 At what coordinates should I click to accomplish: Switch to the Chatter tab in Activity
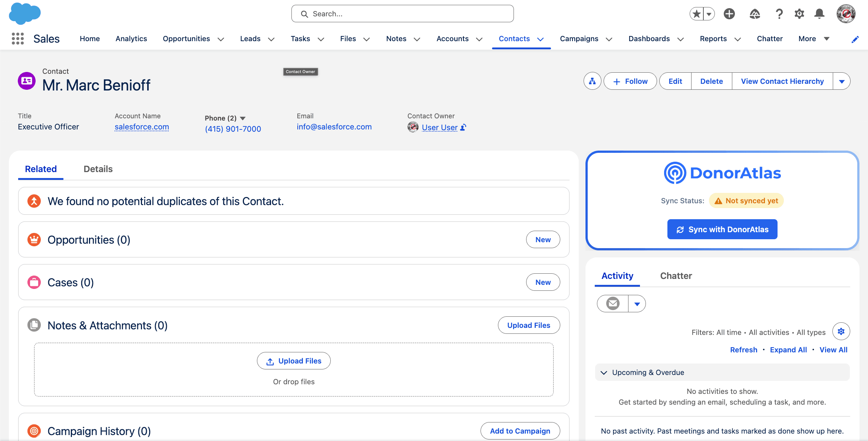coord(676,276)
